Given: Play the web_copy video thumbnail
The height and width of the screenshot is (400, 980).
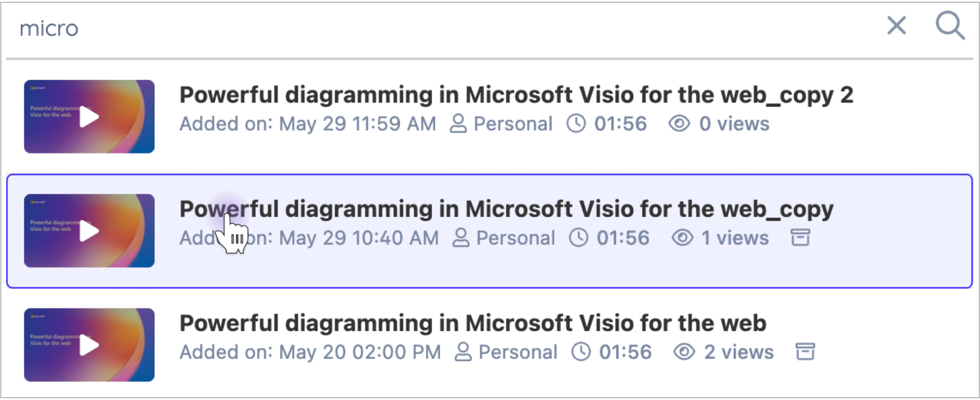Looking at the screenshot, I should (x=89, y=231).
